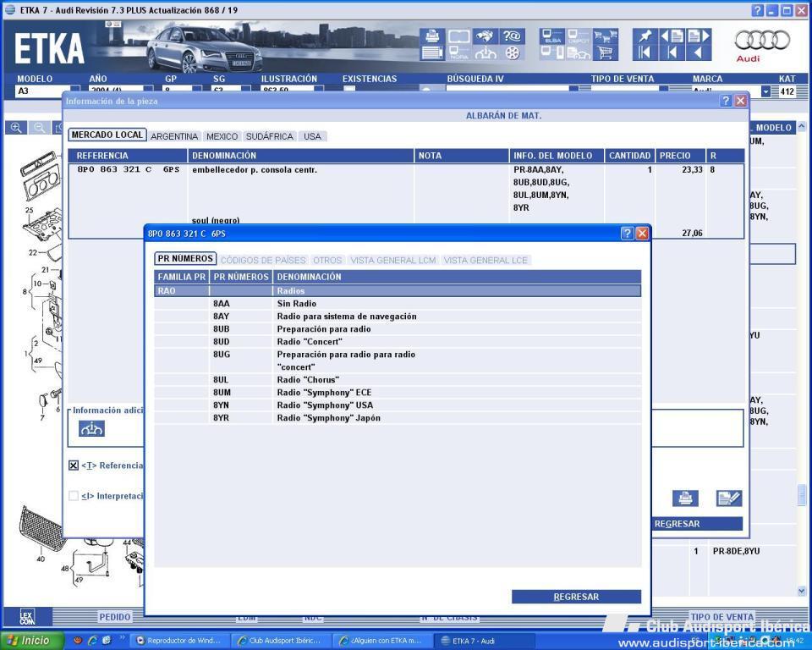The width and height of the screenshot is (812, 650).
Task: Select the 8YN Radio "Symphony" USA row
Action: pyautogui.click(x=398, y=405)
